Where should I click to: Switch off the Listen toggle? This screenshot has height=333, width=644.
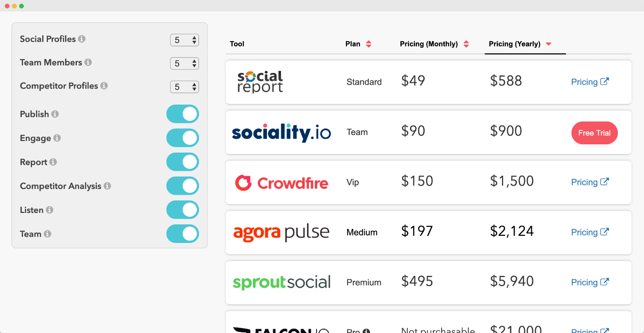(x=182, y=210)
